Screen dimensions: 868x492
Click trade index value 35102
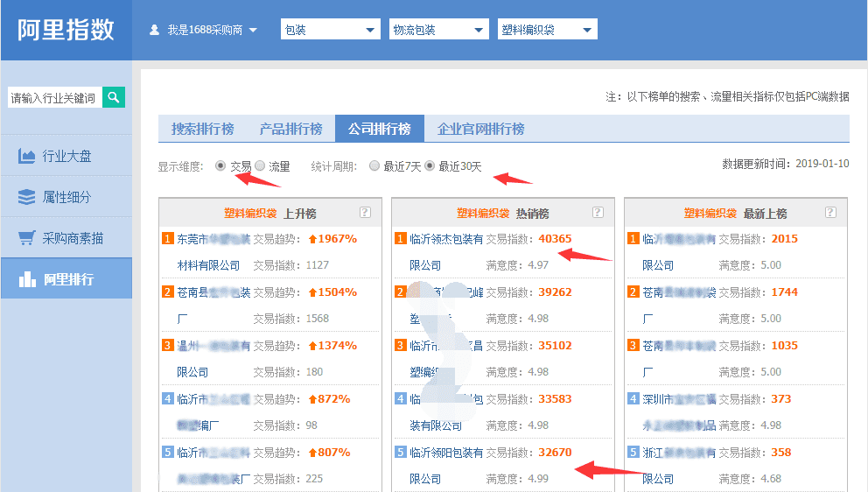tap(555, 345)
